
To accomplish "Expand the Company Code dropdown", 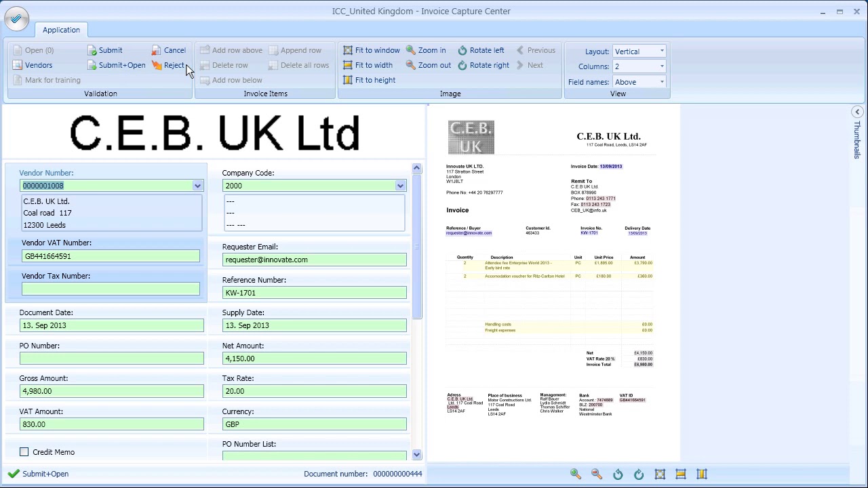I will click(400, 186).
